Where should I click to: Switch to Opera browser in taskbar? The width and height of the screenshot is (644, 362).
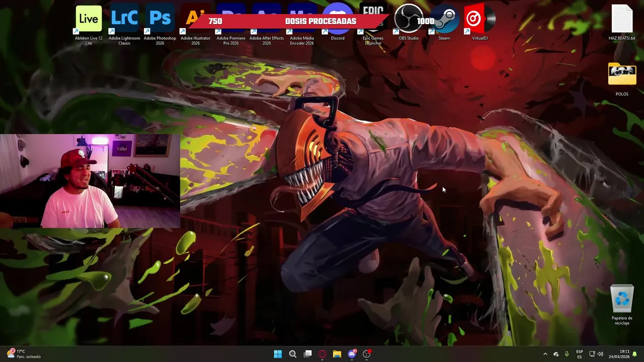322,354
